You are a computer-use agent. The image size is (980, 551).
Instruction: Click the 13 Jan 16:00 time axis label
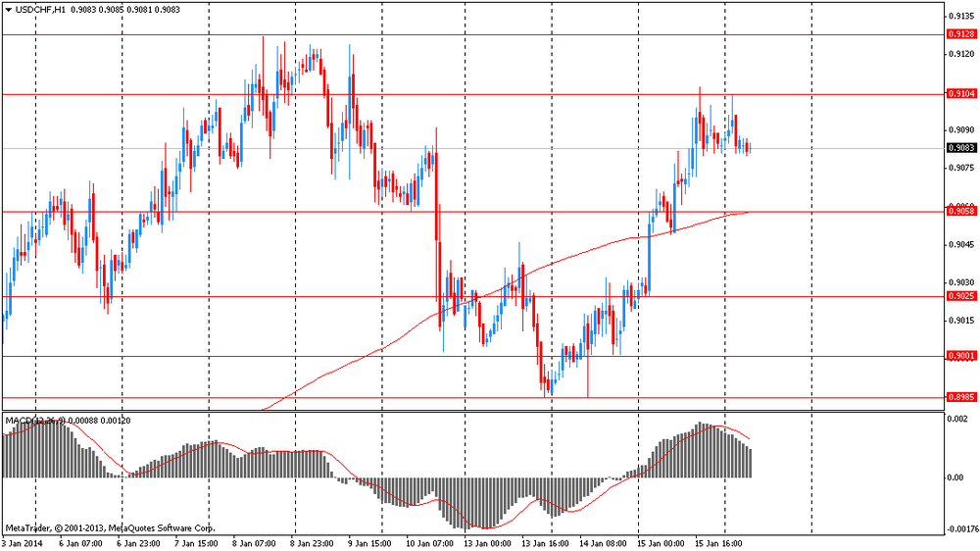point(543,542)
